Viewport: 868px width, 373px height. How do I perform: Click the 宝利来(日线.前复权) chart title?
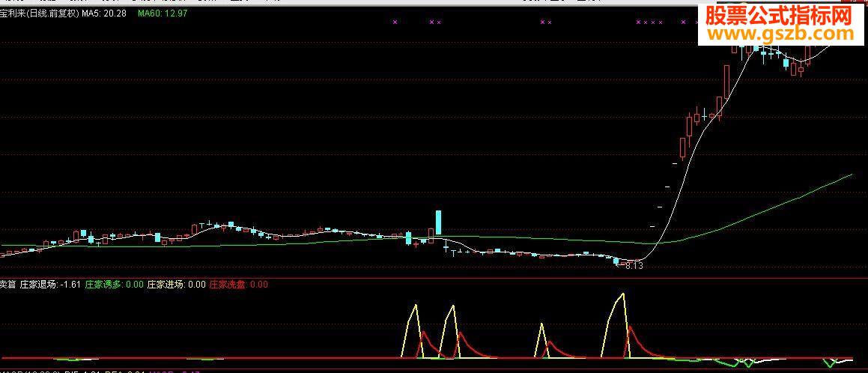[x=39, y=13]
